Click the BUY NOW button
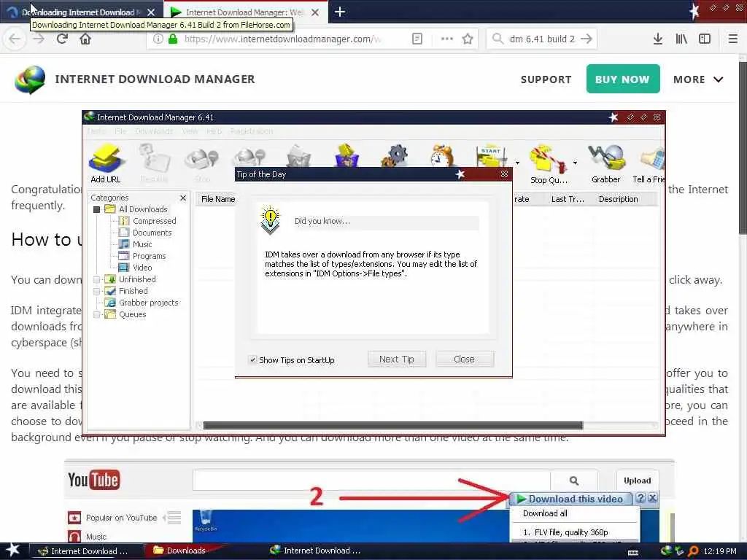Viewport: 747px width, 560px height. pyautogui.click(x=623, y=79)
